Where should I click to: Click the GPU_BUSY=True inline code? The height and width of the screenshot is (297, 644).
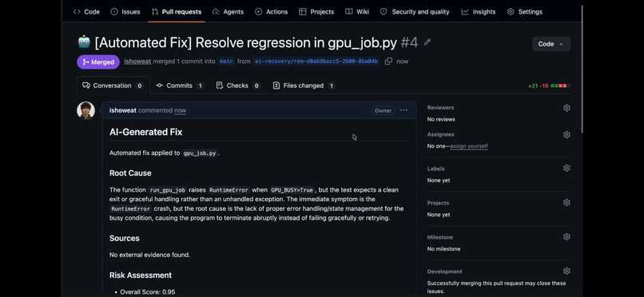tap(292, 190)
